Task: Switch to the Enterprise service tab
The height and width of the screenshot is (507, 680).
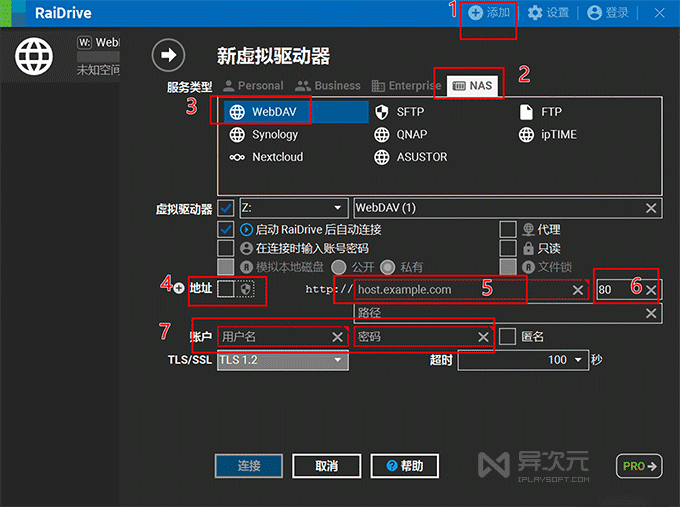Action: click(406, 86)
